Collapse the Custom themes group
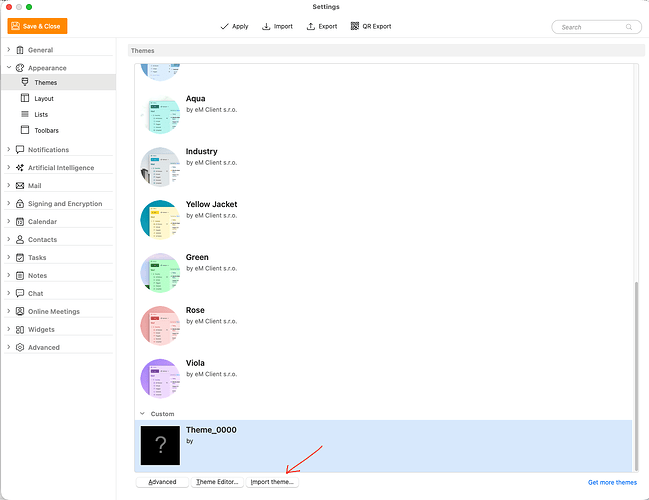Screen dimensions: 649x500 point(142,413)
